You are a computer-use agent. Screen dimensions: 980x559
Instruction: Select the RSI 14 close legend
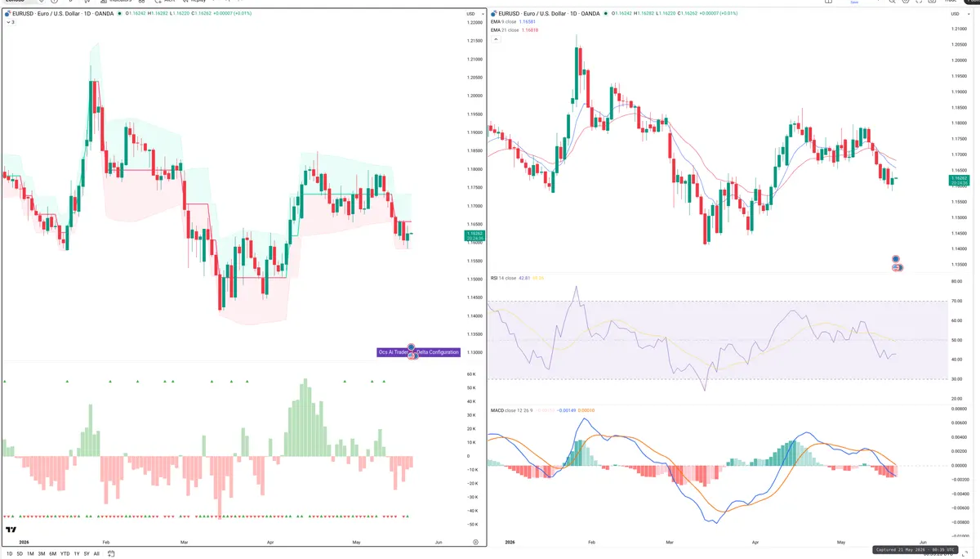click(503, 278)
